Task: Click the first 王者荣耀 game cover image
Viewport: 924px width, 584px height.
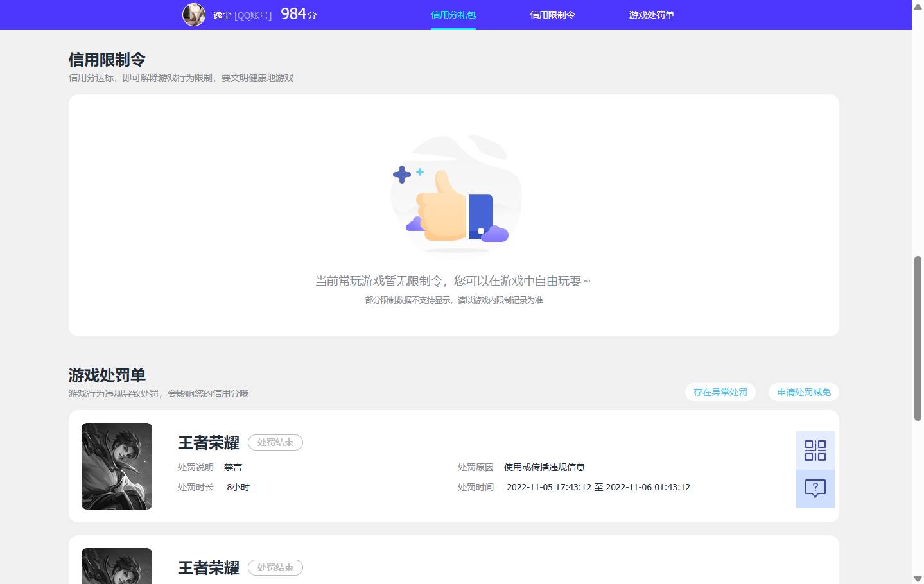Action: click(x=116, y=466)
